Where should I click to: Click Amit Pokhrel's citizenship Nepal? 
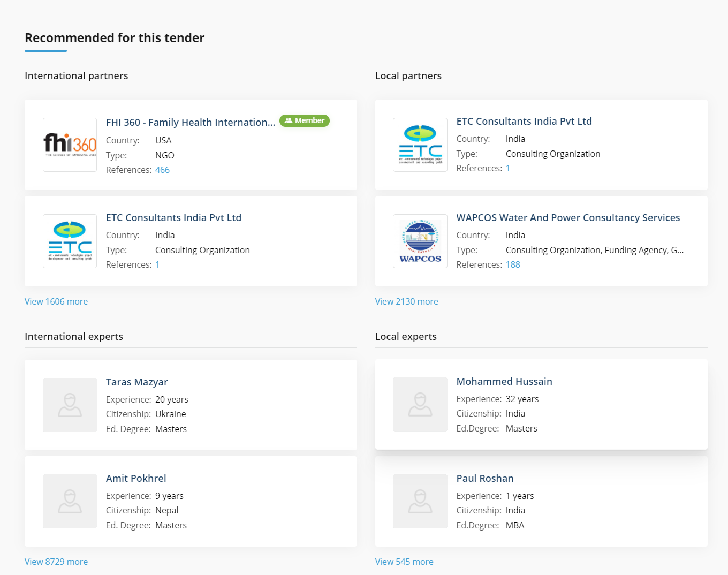pyautogui.click(x=167, y=510)
